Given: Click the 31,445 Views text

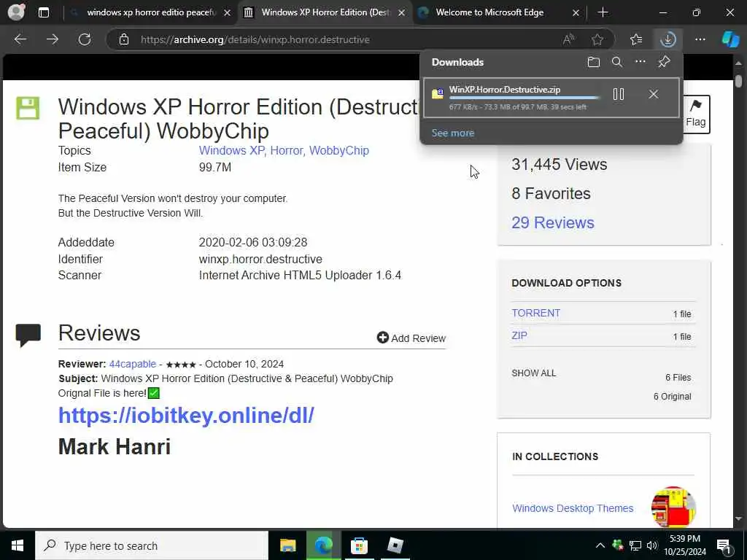Looking at the screenshot, I should pos(560,164).
